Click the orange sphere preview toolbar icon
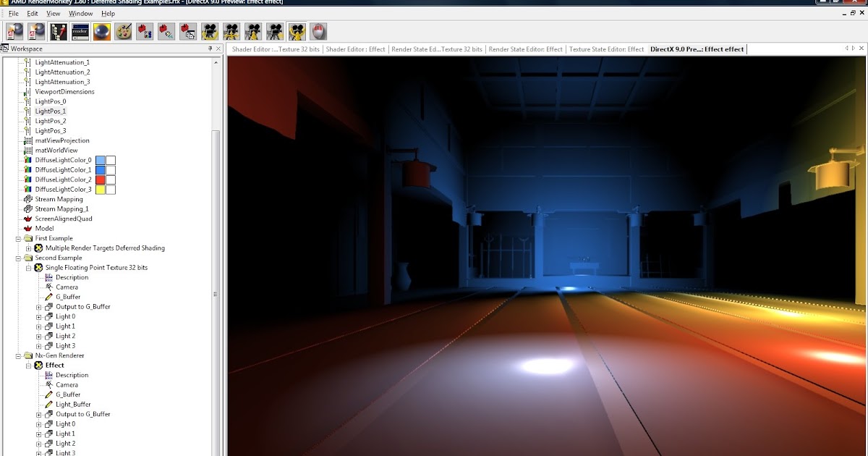 tap(102, 31)
